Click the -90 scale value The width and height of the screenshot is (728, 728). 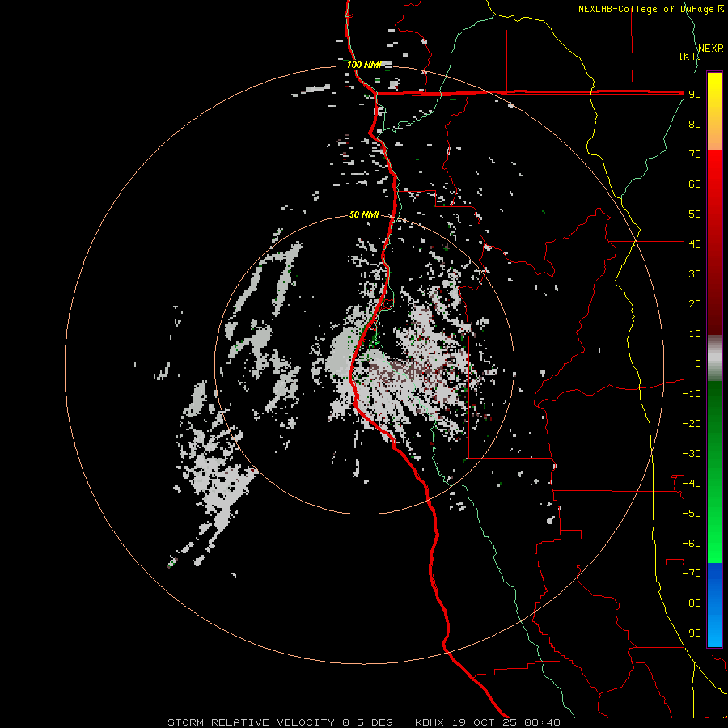click(x=692, y=633)
